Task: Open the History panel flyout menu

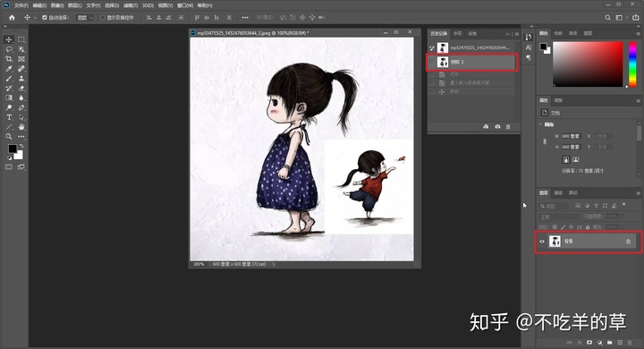Action: 517,34
